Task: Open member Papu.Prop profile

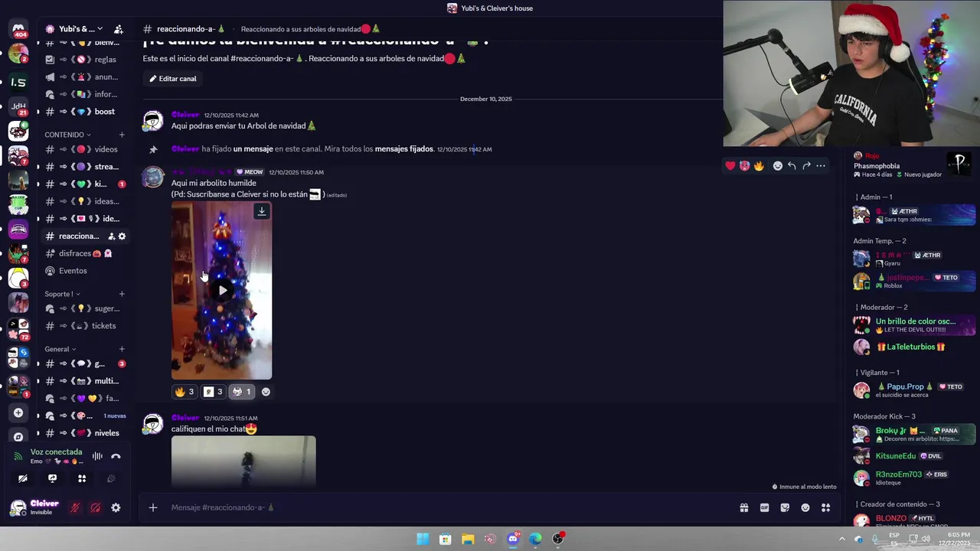Action: click(914, 390)
